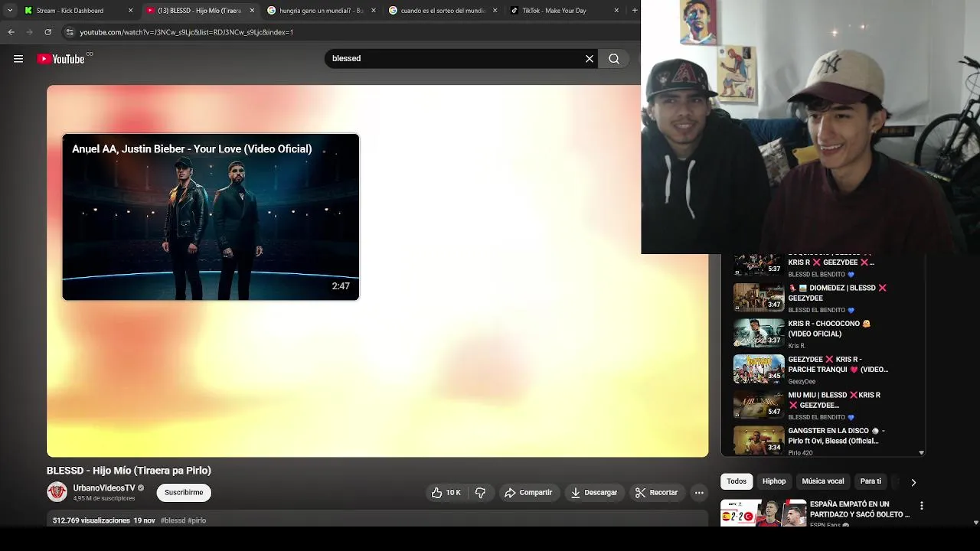Close the sorteo del mundial tab

(x=495, y=11)
